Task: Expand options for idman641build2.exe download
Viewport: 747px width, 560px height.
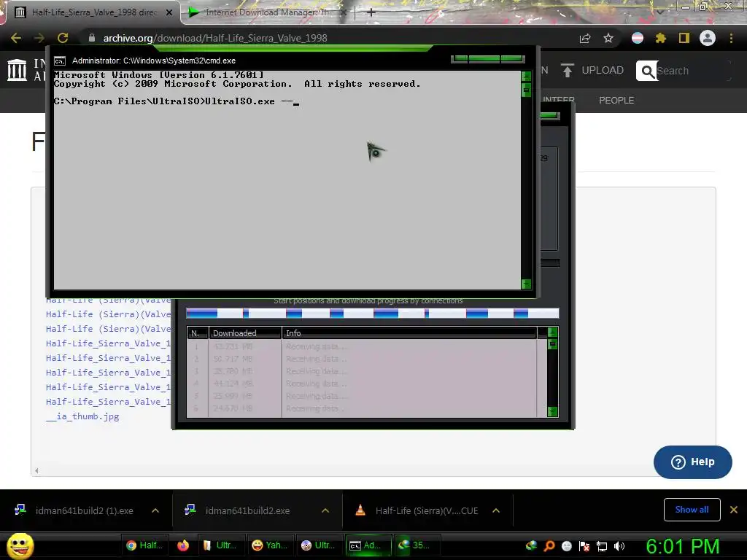Action: (x=325, y=510)
